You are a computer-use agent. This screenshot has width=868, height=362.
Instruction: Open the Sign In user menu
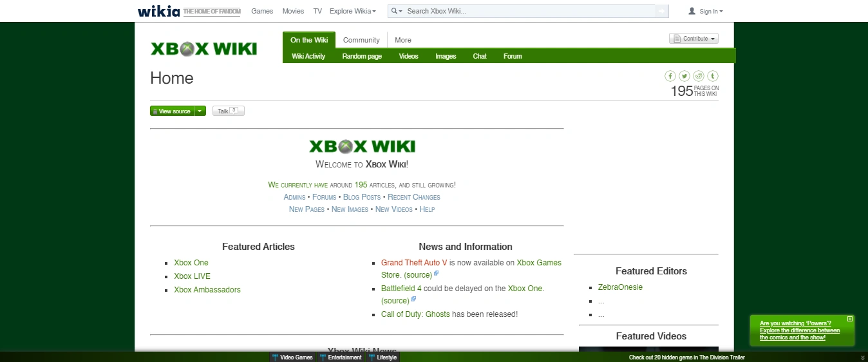[x=706, y=11]
